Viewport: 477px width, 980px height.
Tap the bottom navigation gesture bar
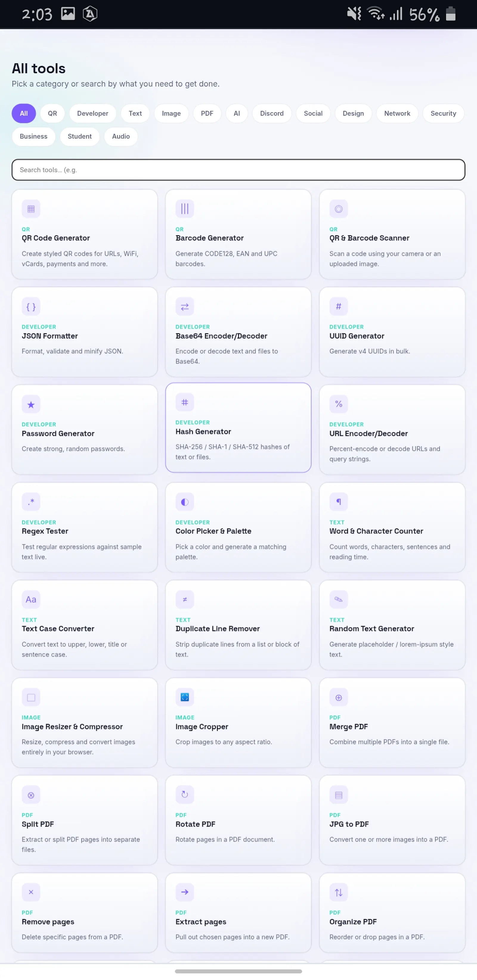(x=238, y=971)
